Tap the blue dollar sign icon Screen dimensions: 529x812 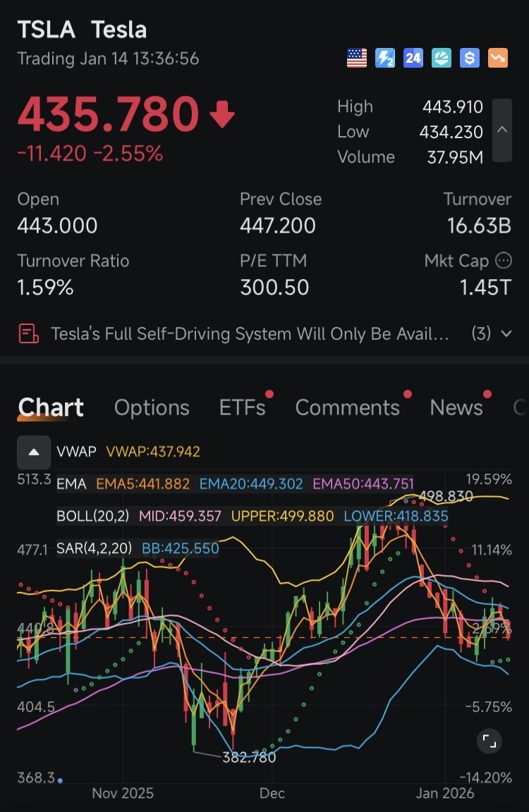click(470, 58)
